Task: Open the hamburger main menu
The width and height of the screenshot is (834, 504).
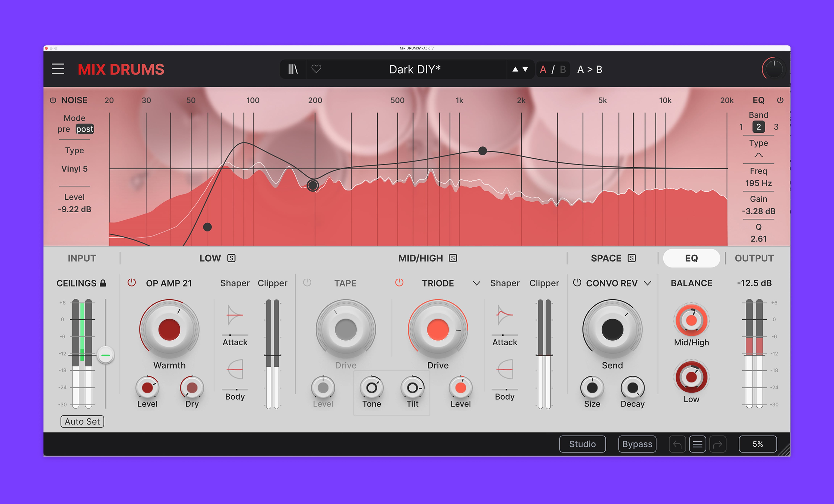Action: coord(58,69)
